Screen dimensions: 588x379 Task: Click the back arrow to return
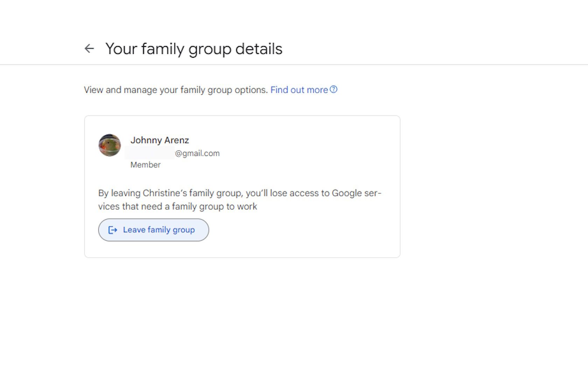(89, 49)
